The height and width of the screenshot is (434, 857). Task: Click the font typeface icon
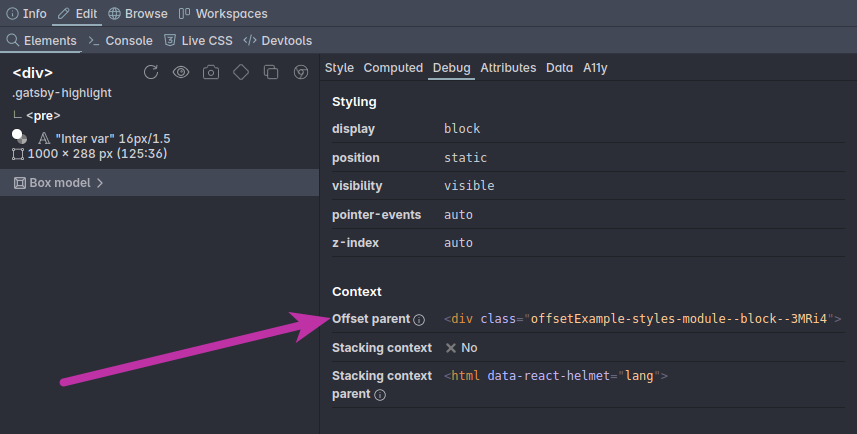click(x=44, y=138)
